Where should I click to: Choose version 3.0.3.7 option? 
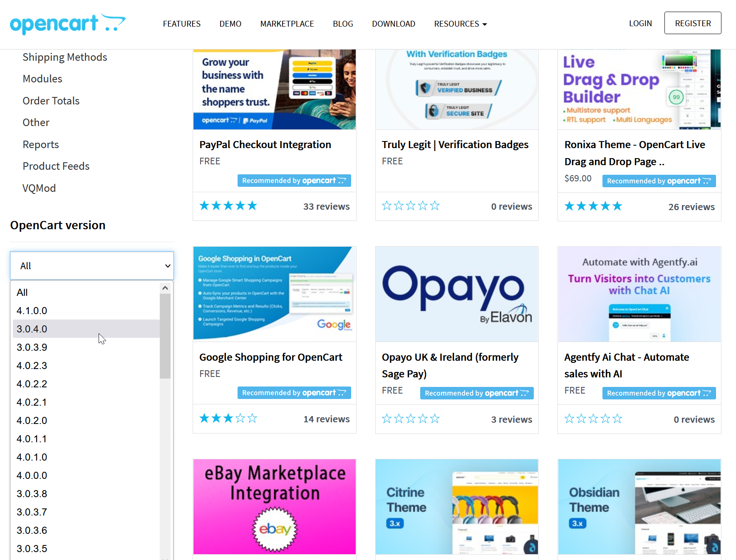coord(86,512)
